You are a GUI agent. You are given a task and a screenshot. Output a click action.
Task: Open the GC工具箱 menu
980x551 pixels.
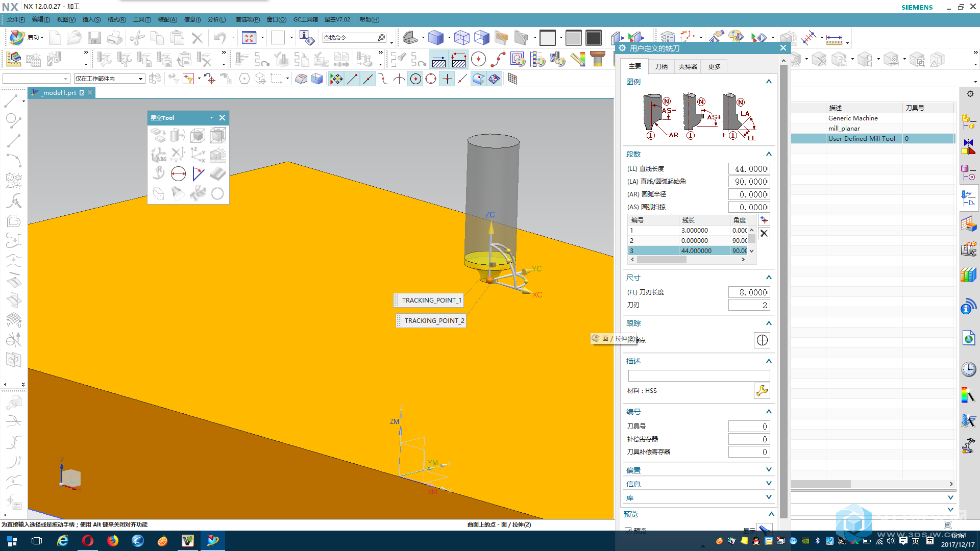305,19
